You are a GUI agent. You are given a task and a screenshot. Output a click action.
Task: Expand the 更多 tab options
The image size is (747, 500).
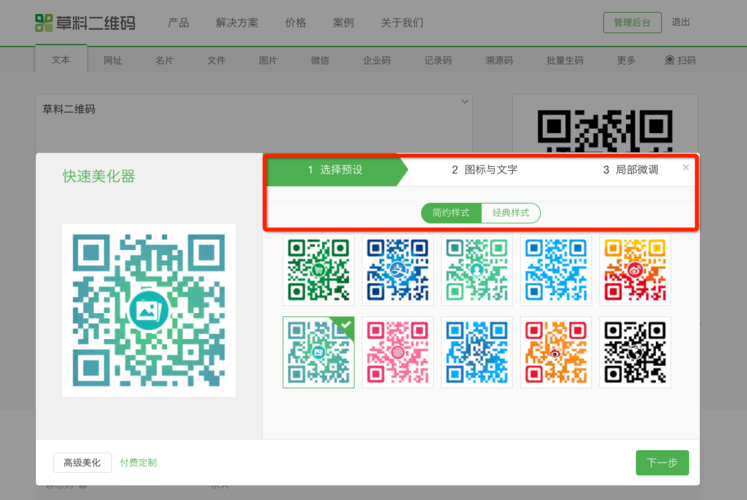click(626, 60)
